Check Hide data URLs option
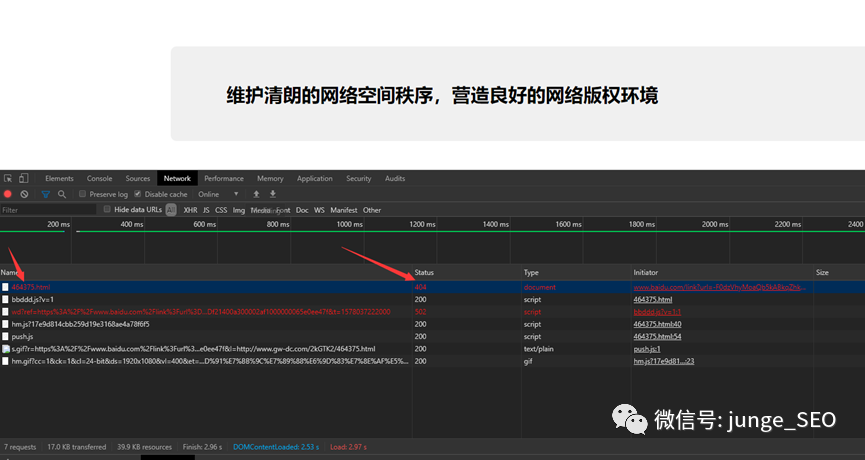This screenshot has height=460, width=865. click(x=107, y=210)
